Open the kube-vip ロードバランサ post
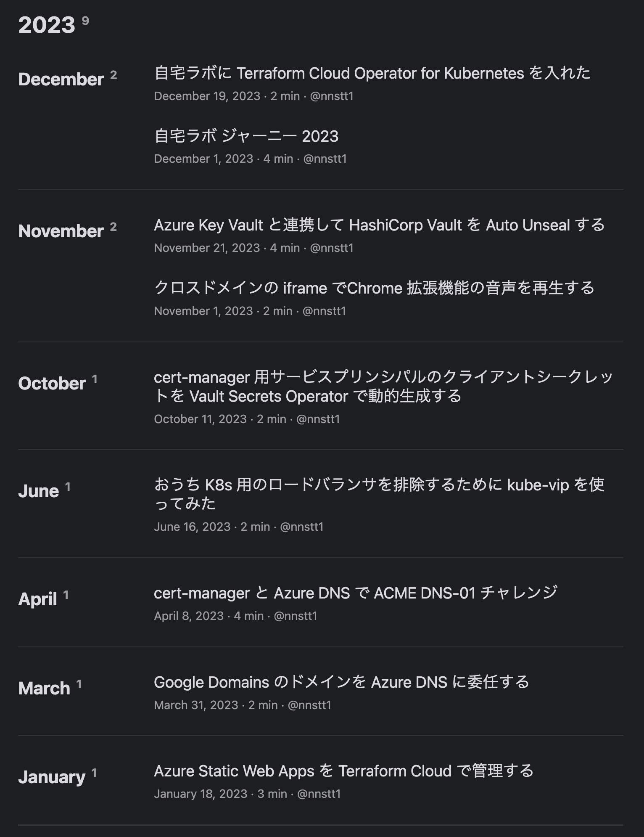This screenshot has height=837, width=644. coord(379,494)
